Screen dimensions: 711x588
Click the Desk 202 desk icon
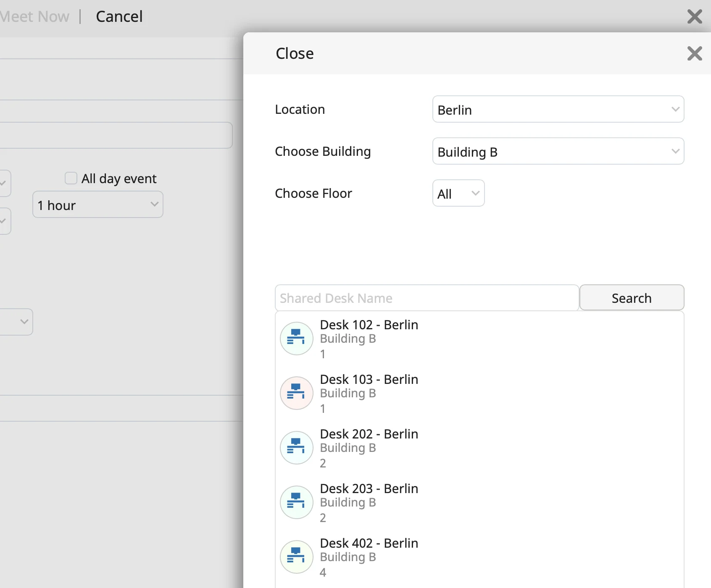pos(296,448)
